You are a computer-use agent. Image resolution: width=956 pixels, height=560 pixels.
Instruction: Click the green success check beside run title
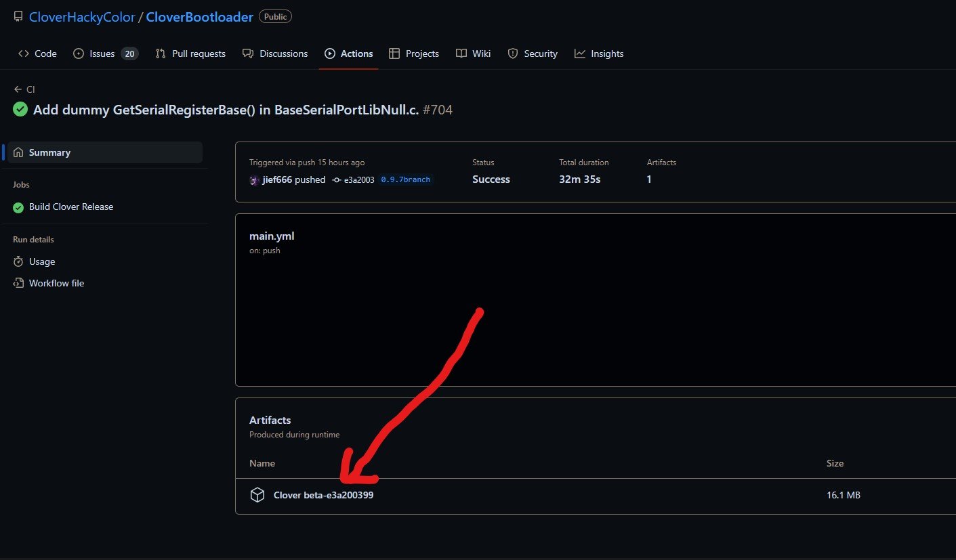[20, 109]
